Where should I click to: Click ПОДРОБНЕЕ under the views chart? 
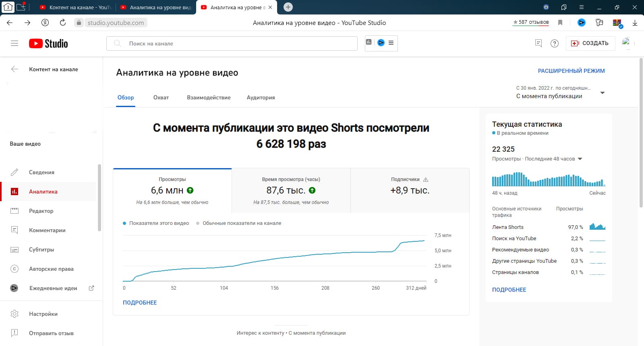tap(140, 303)
